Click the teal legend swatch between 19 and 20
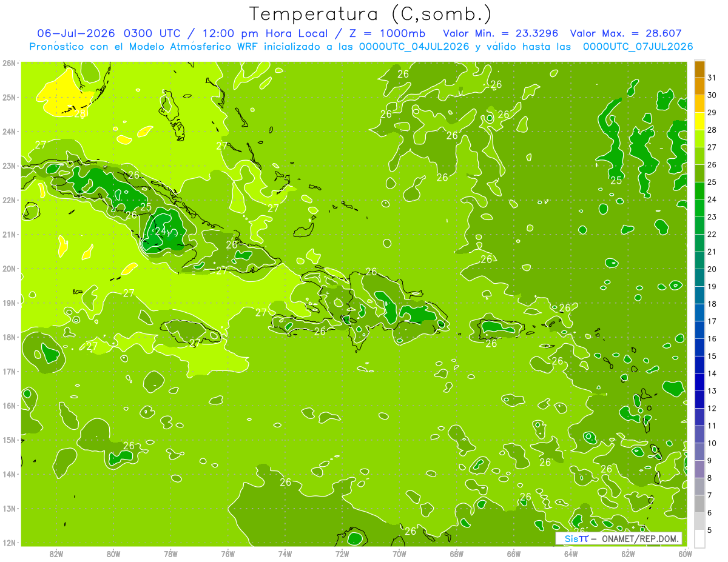Screen dimensions: 728x562 [x=699, y=278]
